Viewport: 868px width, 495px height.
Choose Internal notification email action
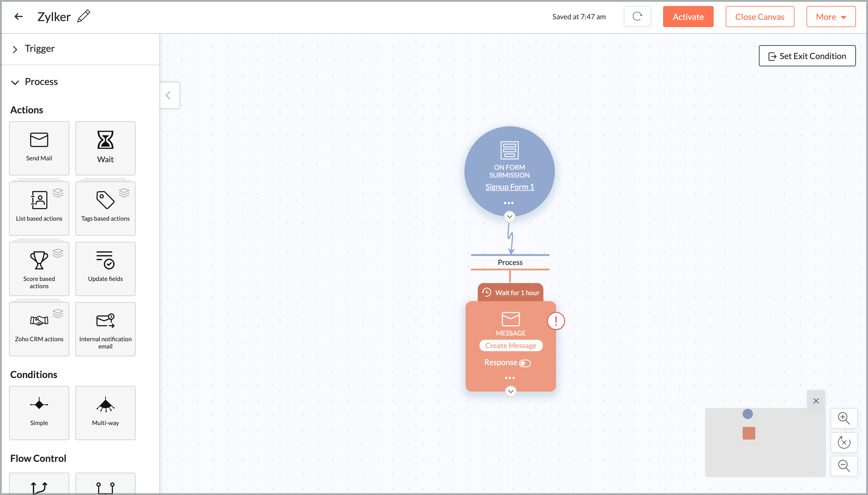click(x=105, y=328)
